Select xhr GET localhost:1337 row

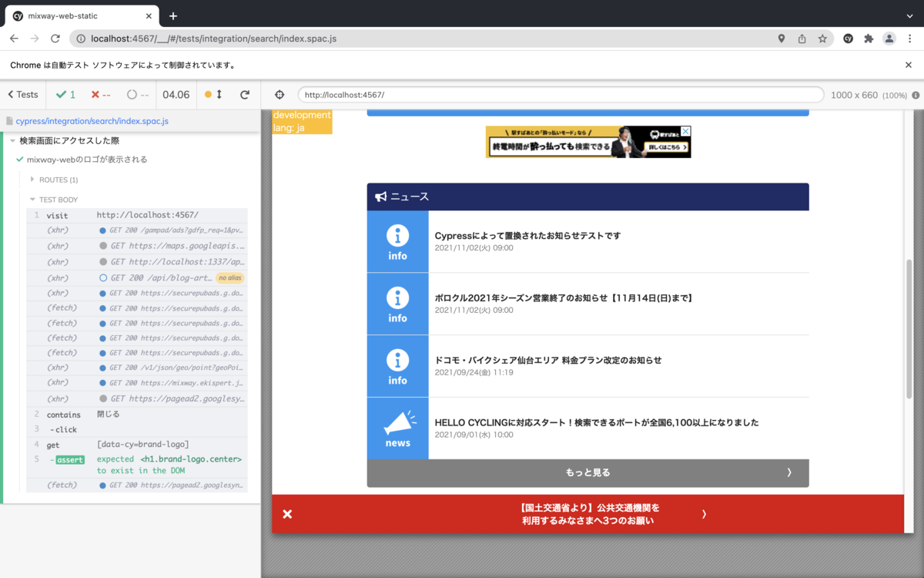click(137, 262)
